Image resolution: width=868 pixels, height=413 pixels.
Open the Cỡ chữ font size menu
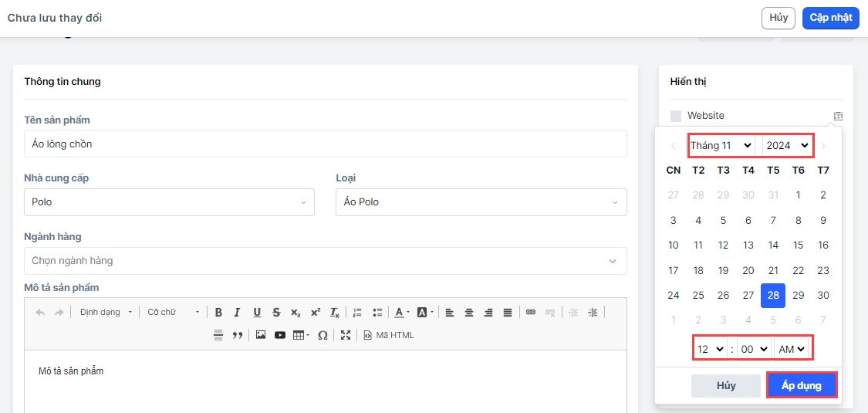pyautogui.click(x=174, y=313)
